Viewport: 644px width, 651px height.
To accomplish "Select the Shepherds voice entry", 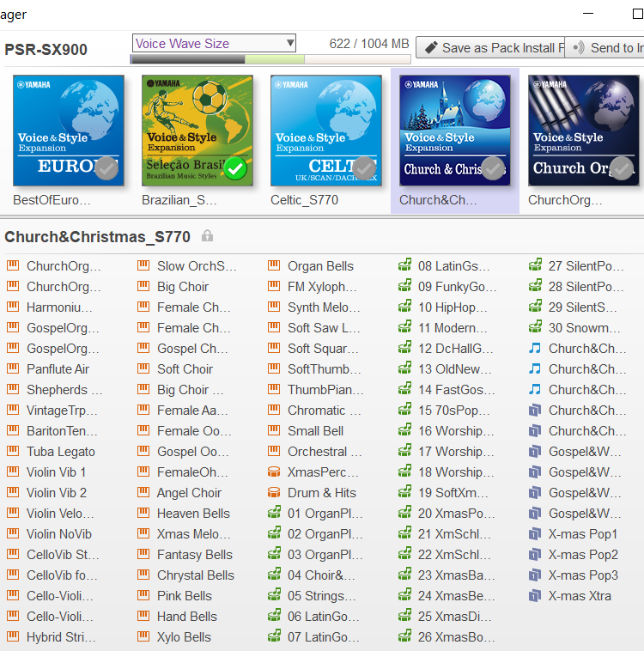I will click(x=55, y=389).
